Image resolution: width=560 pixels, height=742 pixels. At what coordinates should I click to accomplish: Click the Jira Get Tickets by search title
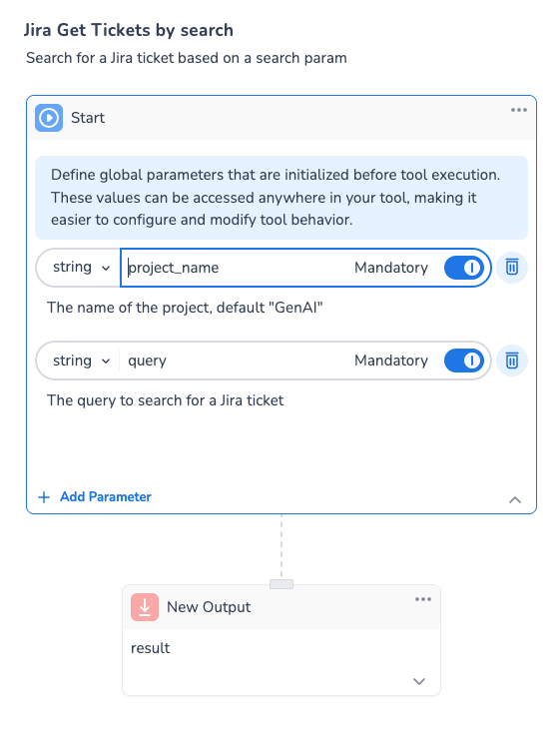click(x=129, y=30)
